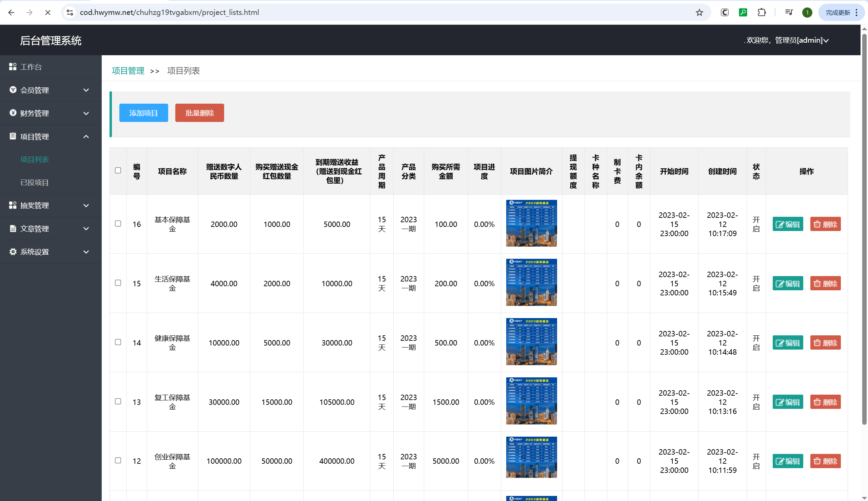
Task: Click the page vertical scrollbar
Action: tap(864, 227)
